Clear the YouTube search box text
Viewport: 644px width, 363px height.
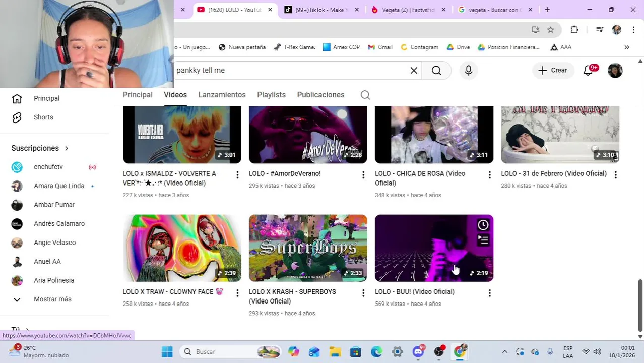point(414,71)
